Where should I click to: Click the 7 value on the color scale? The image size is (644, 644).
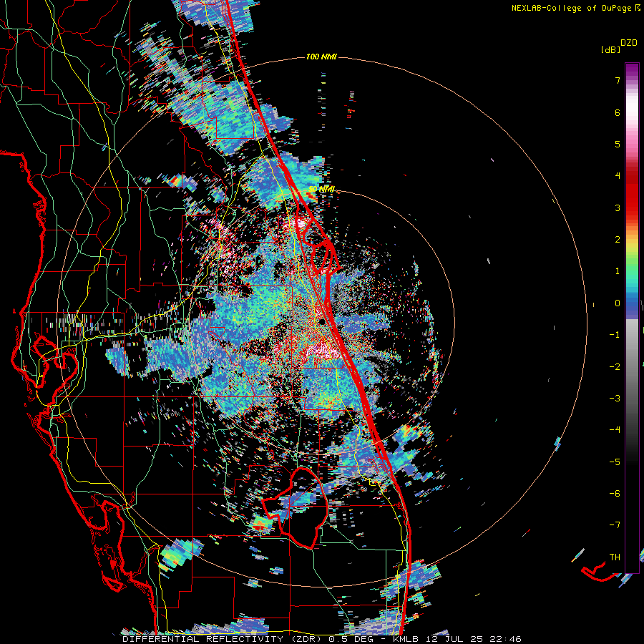pos(618,80)
